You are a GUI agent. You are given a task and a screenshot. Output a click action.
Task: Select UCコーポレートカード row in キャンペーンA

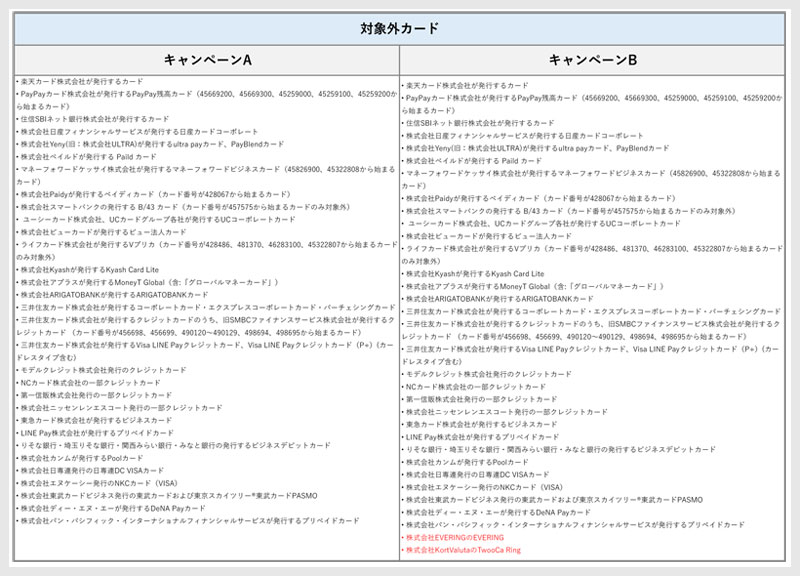tap(158, 219)
